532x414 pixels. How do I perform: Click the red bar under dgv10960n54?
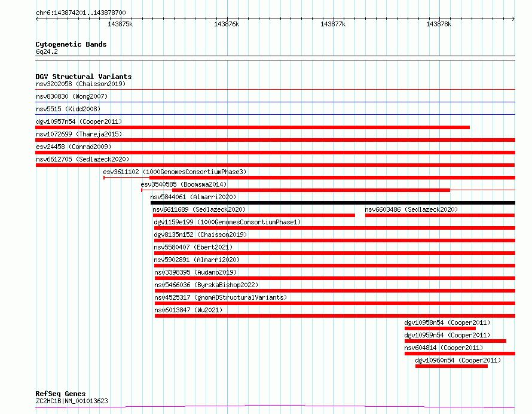click(451, 366)
